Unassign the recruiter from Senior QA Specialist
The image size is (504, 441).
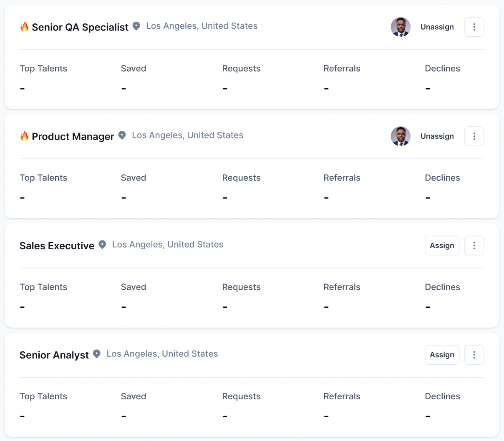[437, 27]
